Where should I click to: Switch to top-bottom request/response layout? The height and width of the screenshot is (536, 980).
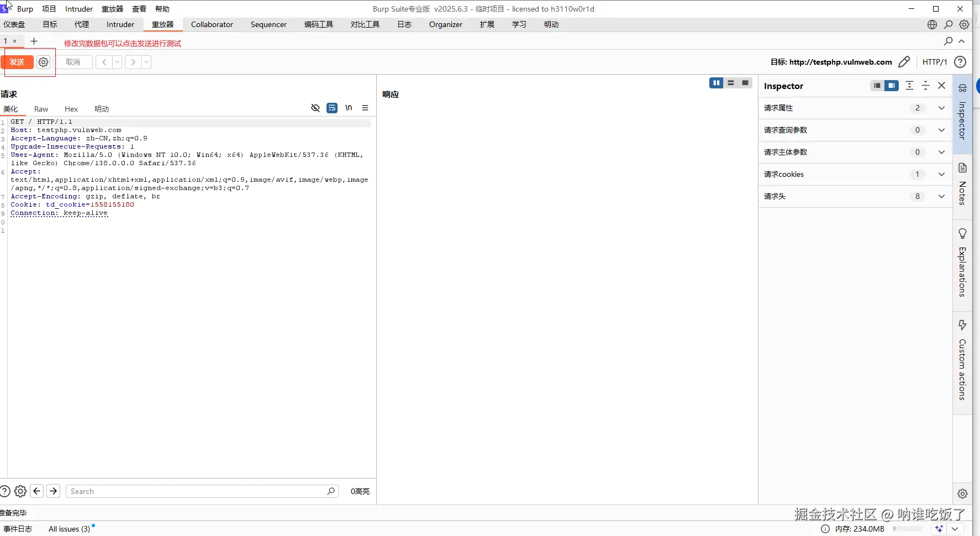pos(731,83)
